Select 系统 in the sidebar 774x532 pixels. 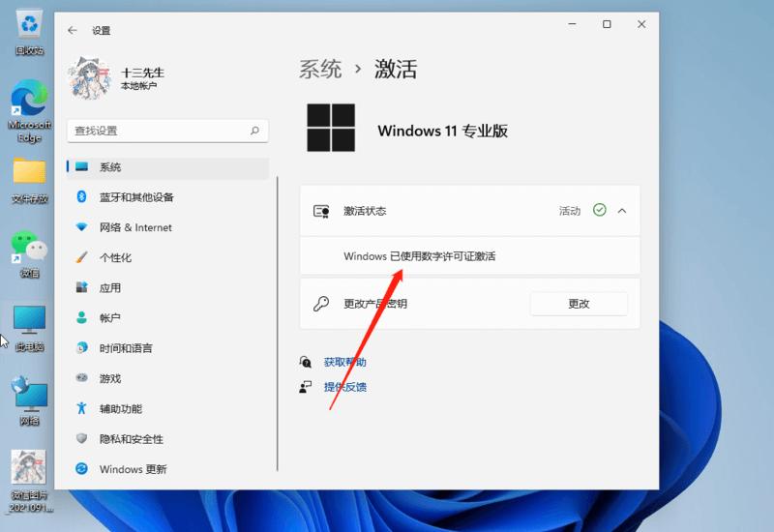click(167, 167)
